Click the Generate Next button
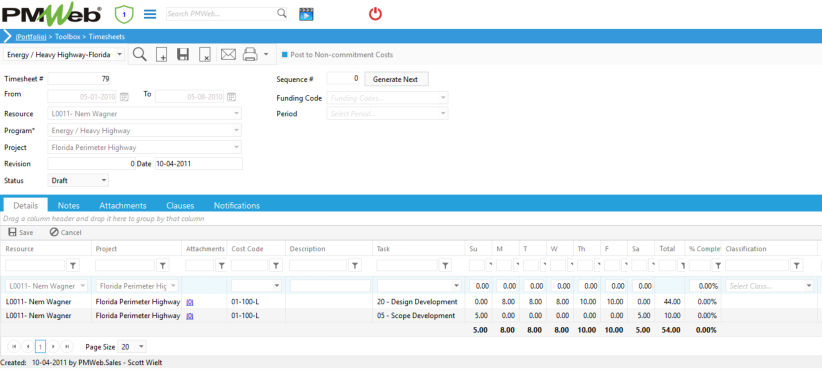Viewport: 822px width, 388px height. (x=396, y=79)
